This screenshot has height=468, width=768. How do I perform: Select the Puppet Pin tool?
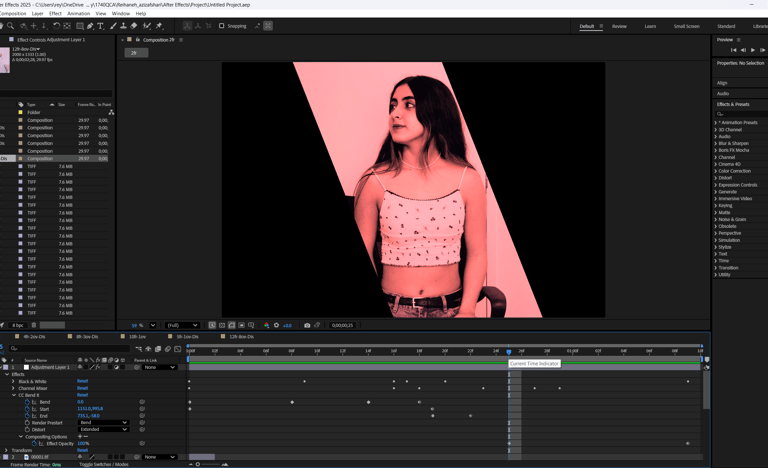point(158,26)
